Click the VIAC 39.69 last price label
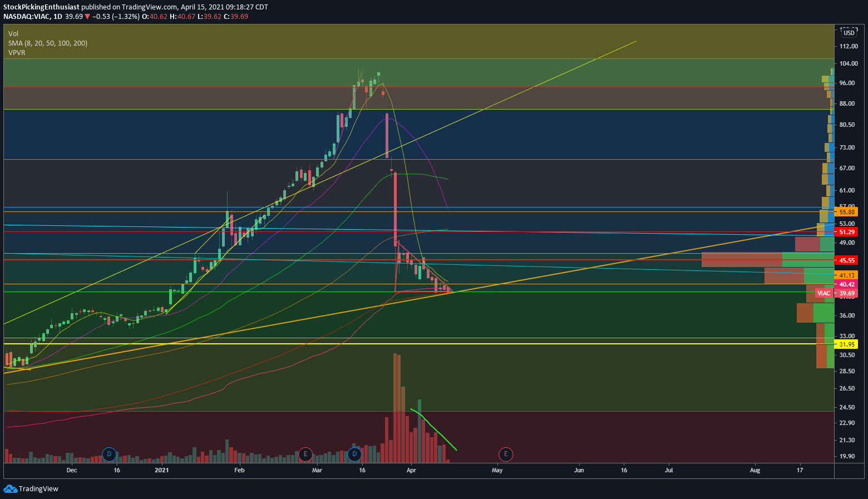Image resolution: width=868 pixels, height=499 pixels. pyautogui.click(x=836, y=293)
